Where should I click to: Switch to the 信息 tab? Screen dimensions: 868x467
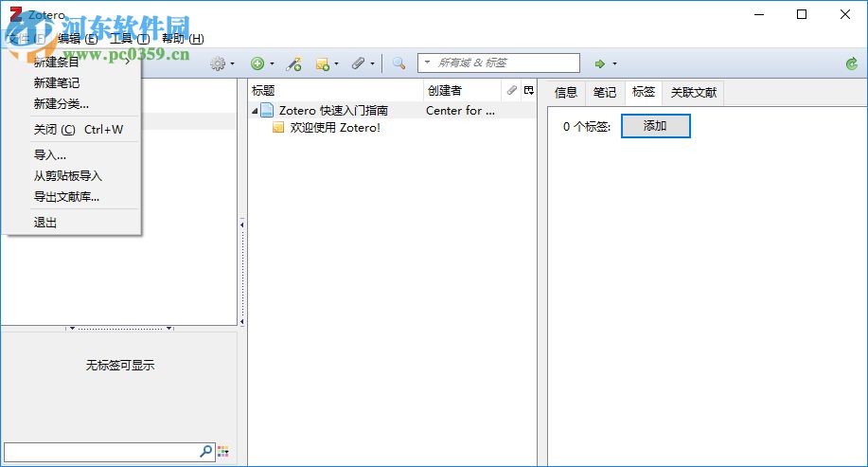point(566,93)
